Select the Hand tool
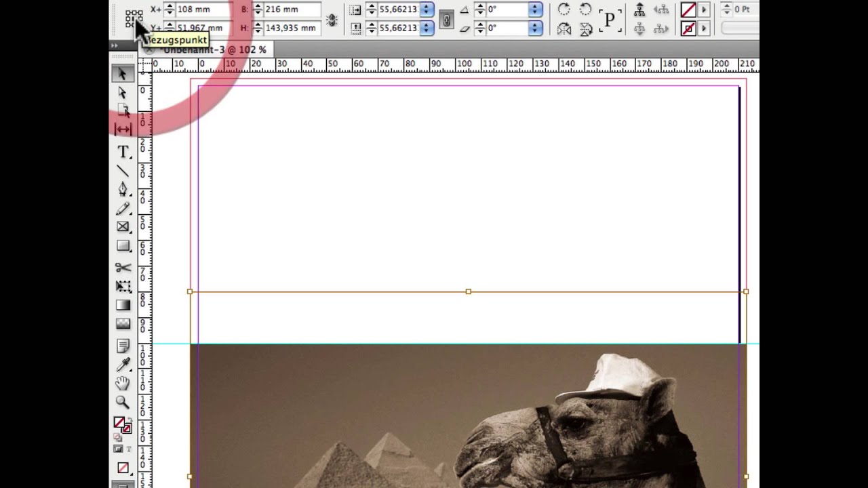 pyautogui.click(x=123, y=384)
